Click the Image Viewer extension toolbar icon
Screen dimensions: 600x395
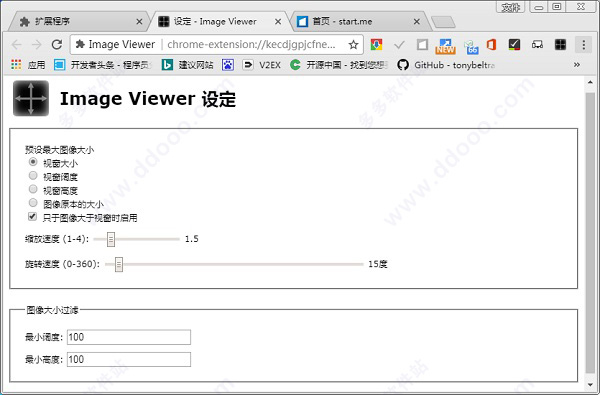560,45
